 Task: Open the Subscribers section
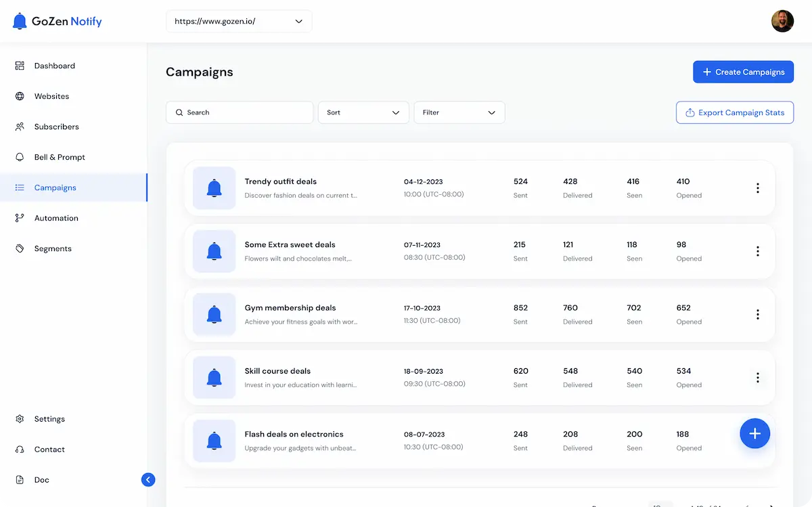55,126
